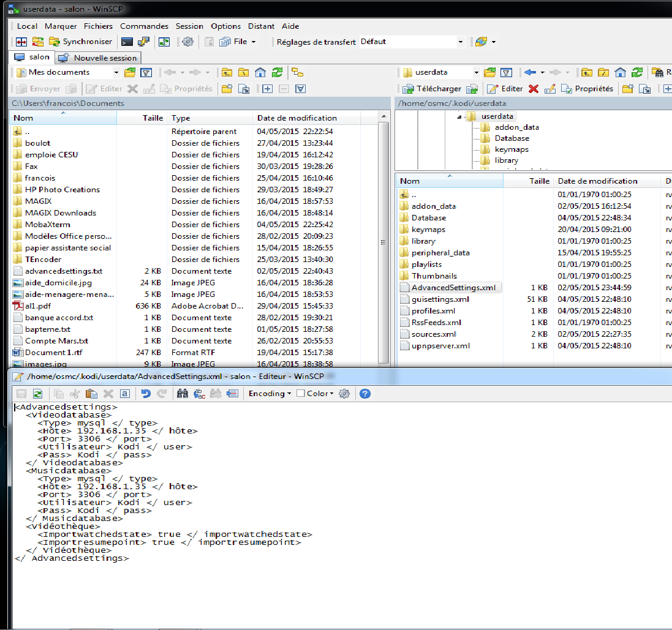The height and width of the screenshot is (630, 672).
Task: Open the Réglages de transfert Défaut combo box
Action: click(412, 42)
